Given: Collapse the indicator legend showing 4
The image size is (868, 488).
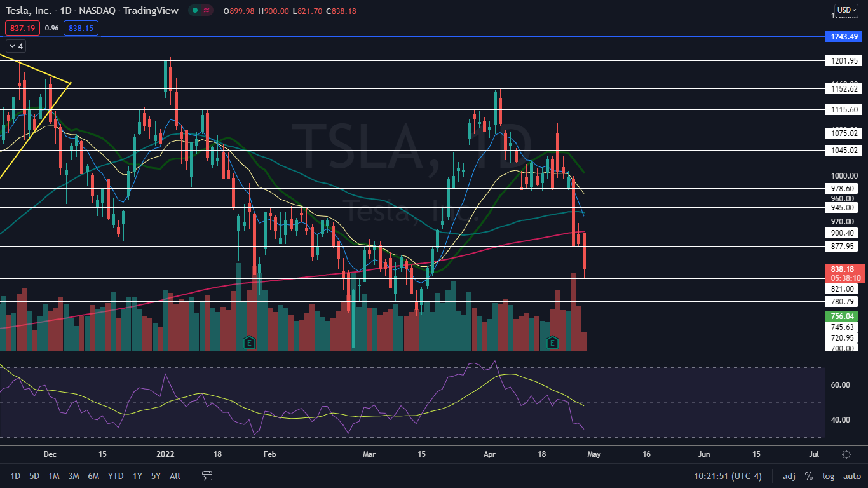Looking at the screenshot, I should (16, 46).
